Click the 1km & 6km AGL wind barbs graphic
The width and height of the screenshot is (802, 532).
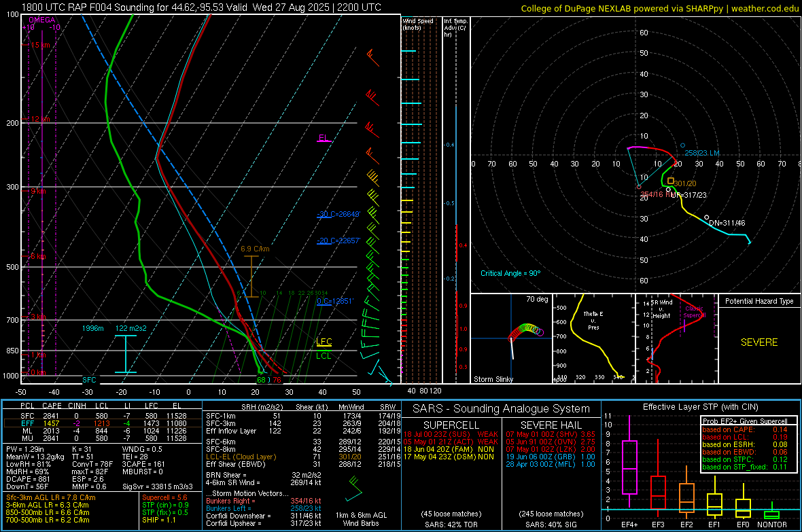[353, 489]
